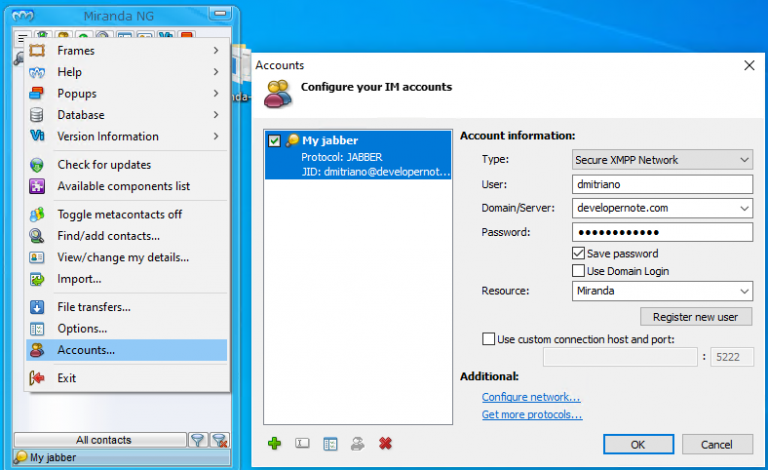Click the red toolbar icon in Miranda window
The image size is (768, 470).
187,35
